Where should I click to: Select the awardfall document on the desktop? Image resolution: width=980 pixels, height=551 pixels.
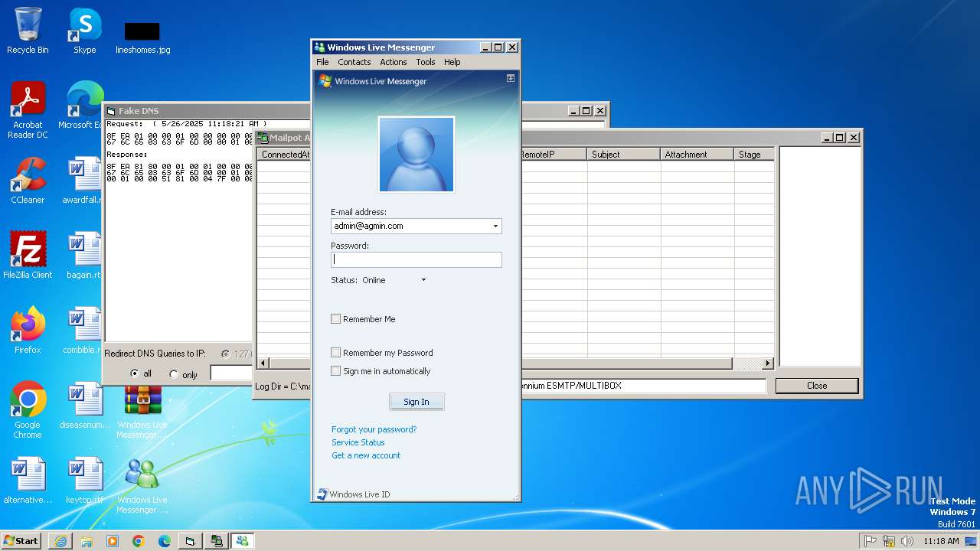coord(83,181)
